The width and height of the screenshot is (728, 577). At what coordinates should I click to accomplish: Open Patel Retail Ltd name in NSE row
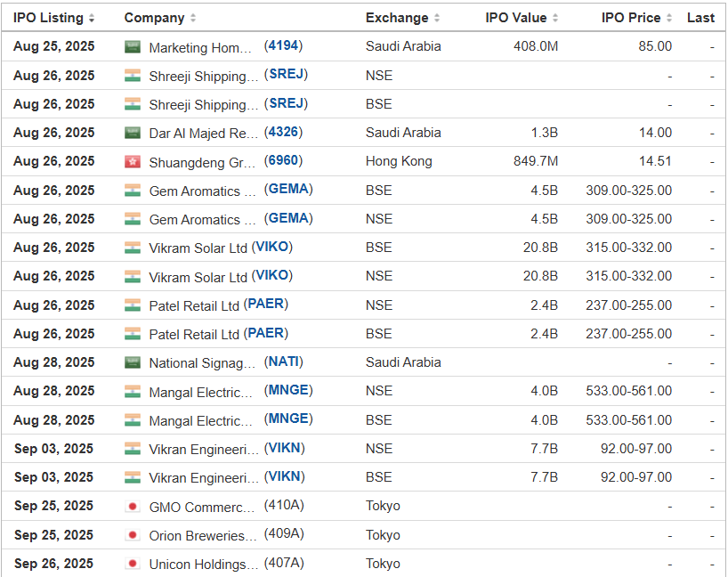[x=194, y=306]
